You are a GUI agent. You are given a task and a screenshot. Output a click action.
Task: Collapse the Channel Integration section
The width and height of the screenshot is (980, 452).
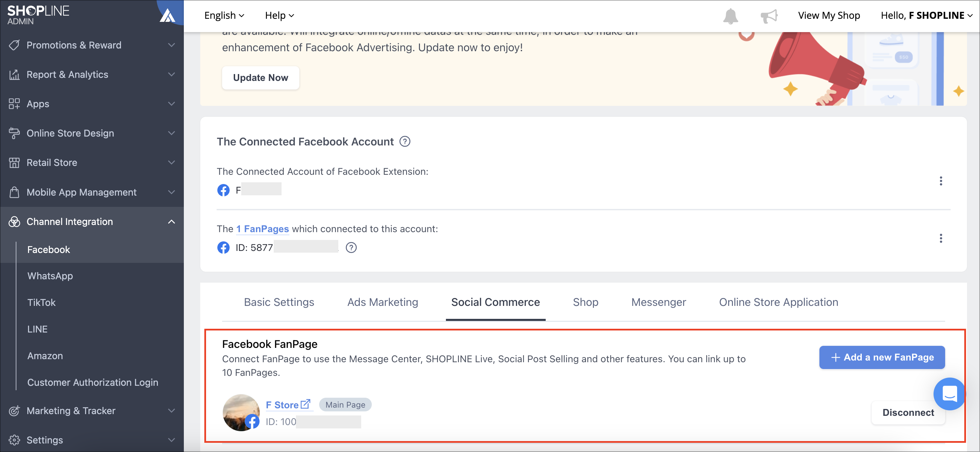click(92, 222)
